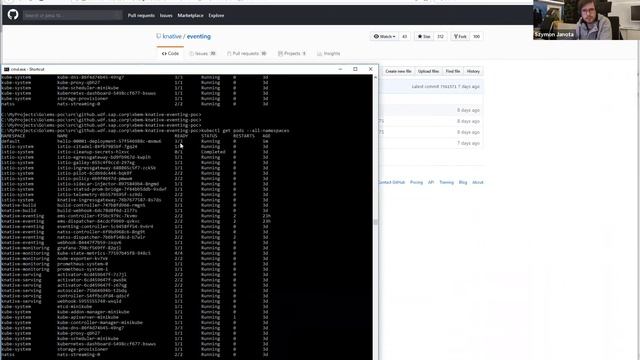The height and width of the screenshot is (360, 640).
Task: View the watchers count 43
Action: click(x=404, y=36)
